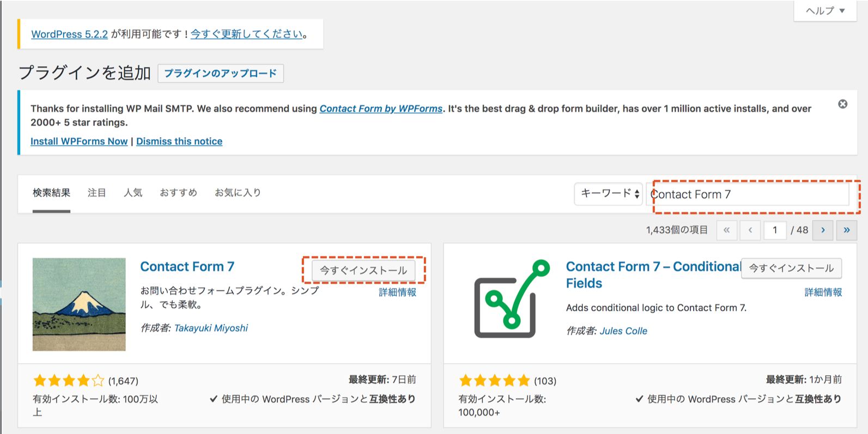Install Contact Form 7 with 今すぐインストール

pyautogui.click(x=363, y=271)
